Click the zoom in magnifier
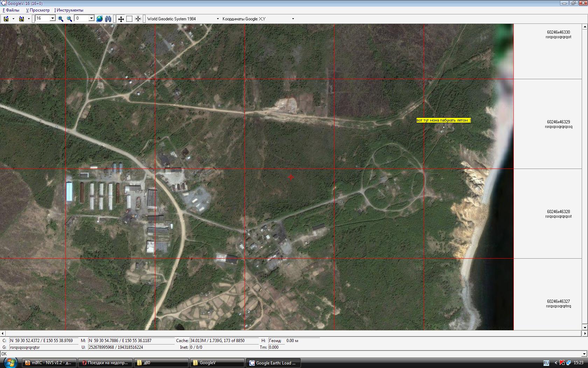This screenshot has height=368, width=588. click(x=61, y=19)
